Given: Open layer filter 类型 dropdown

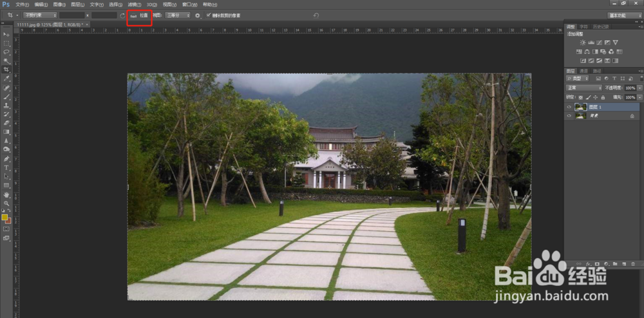Looking at the screenshot, I should tap(577, 79).
